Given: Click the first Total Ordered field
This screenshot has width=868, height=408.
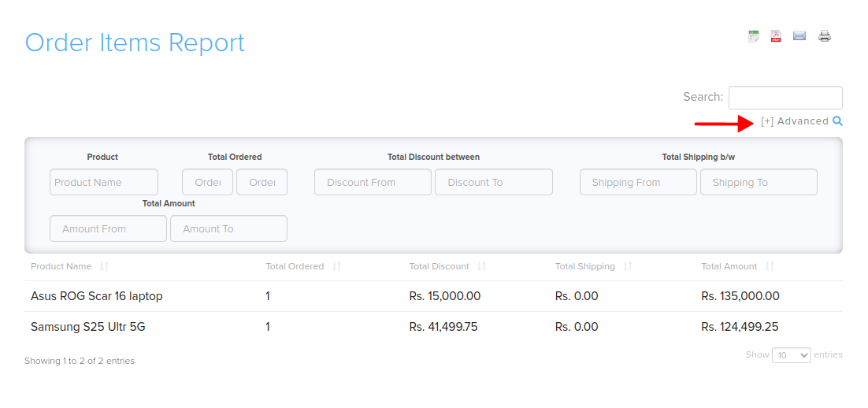Looking at the screenshot, I should [x=208, y=182].
